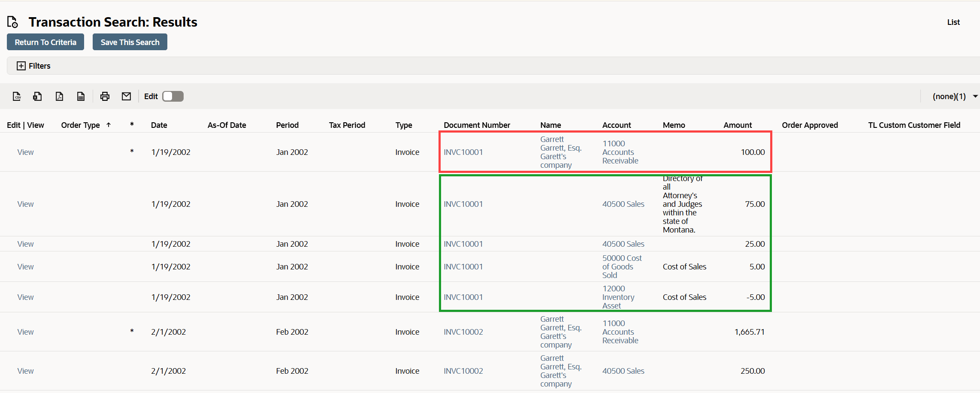Click the Order Approved column header

[810, 125]
